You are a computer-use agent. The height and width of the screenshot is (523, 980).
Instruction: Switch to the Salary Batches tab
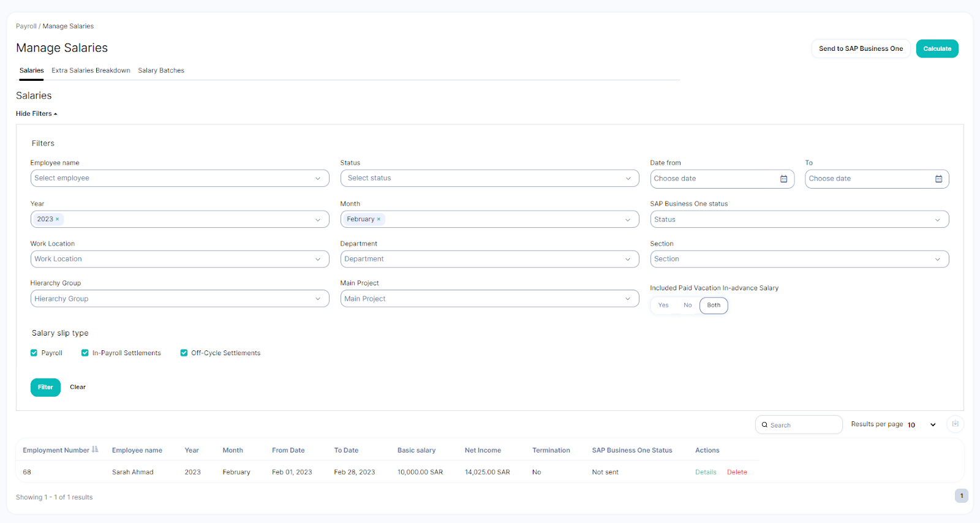tap(161, 70)
